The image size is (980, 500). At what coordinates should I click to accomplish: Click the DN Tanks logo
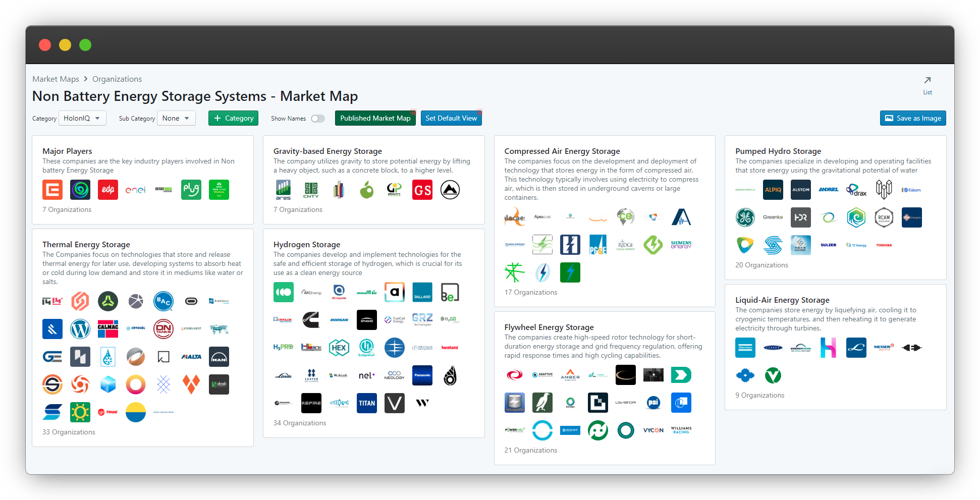(164, 329)
